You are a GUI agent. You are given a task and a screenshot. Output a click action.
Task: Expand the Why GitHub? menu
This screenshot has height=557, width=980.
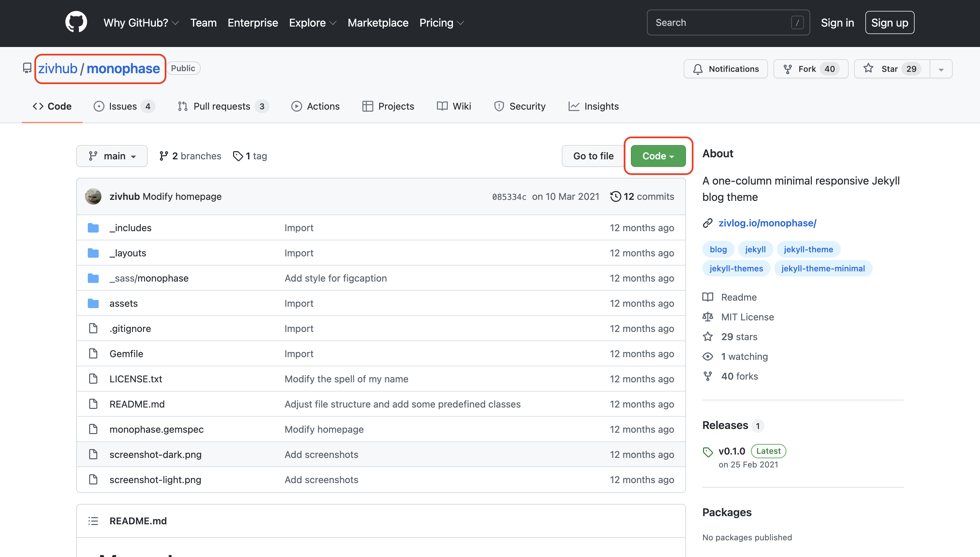(141, 23)
